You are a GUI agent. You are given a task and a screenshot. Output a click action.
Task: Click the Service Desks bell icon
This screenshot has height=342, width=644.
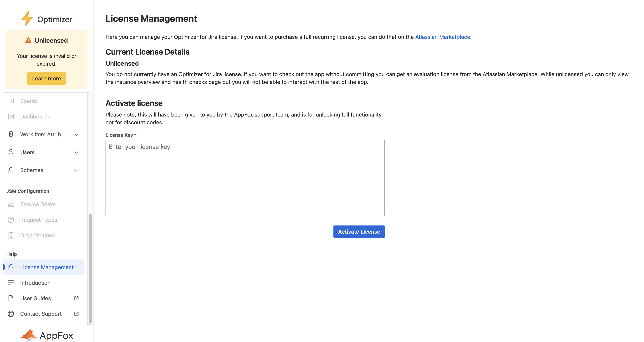pyautogui.click(x=11, y=204)
